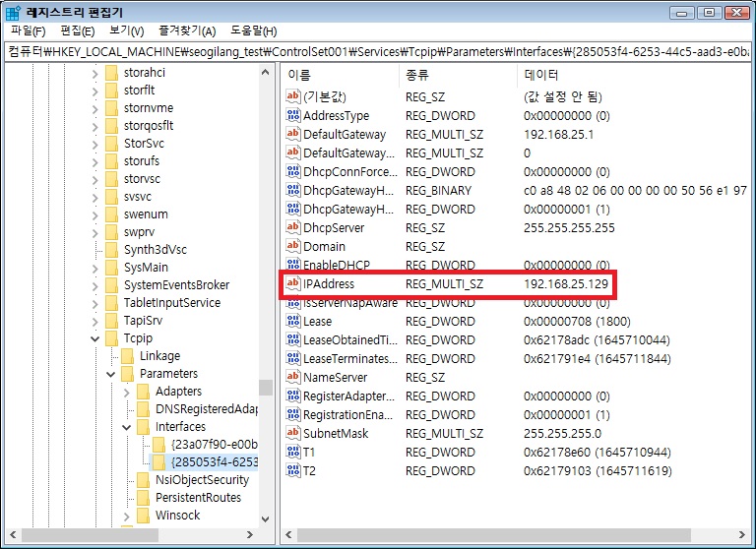Click the Linkage folder icon

pos(127,356)
